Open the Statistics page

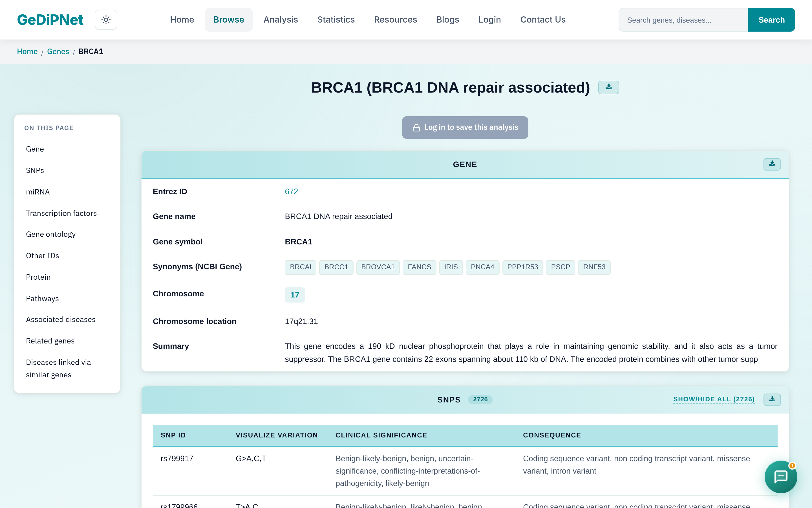coord(336,20)
